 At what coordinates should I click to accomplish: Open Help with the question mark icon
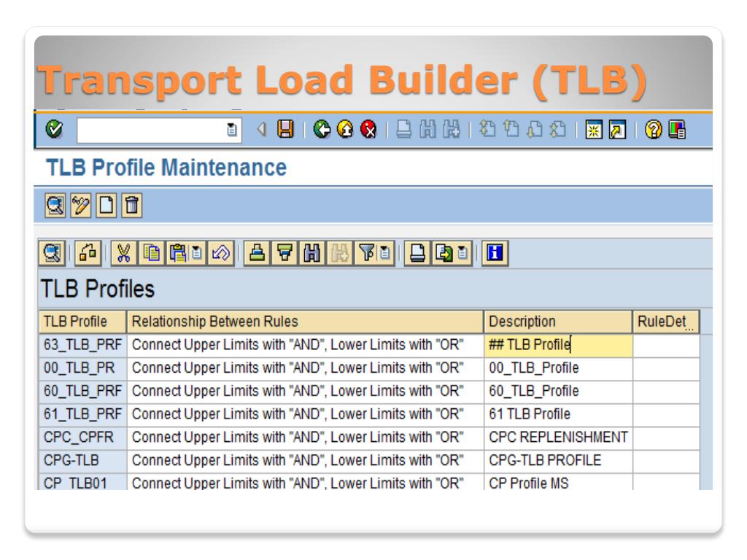(x=653, y=130)
